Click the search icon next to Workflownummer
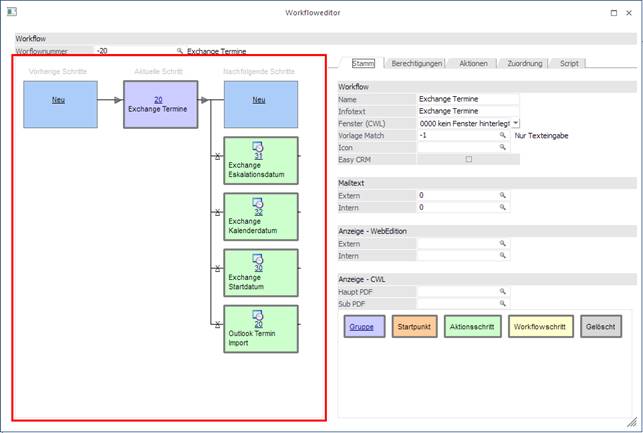643x433 pixels. pos(180,51)
